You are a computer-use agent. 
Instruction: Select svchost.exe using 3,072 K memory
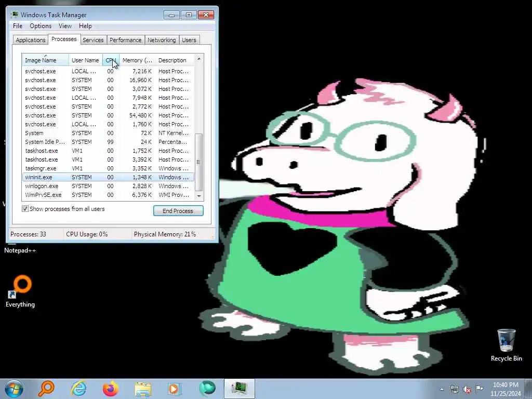[x=108, y=89]
